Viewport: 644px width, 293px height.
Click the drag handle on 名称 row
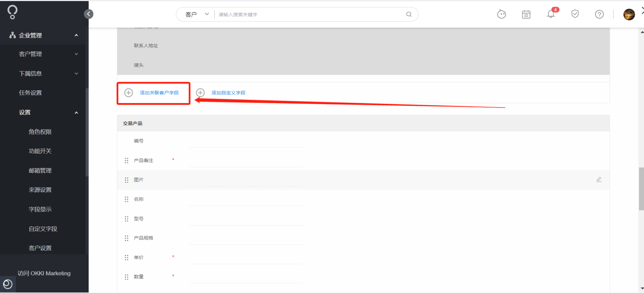pos(127,199)
